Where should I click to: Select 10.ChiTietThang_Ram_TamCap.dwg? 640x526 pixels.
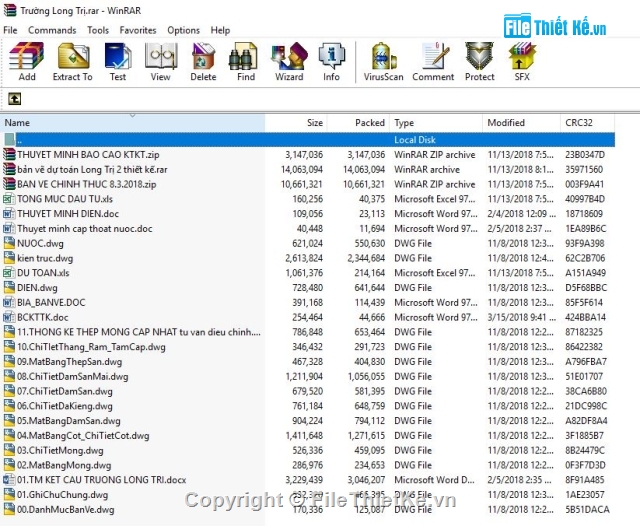91,347
